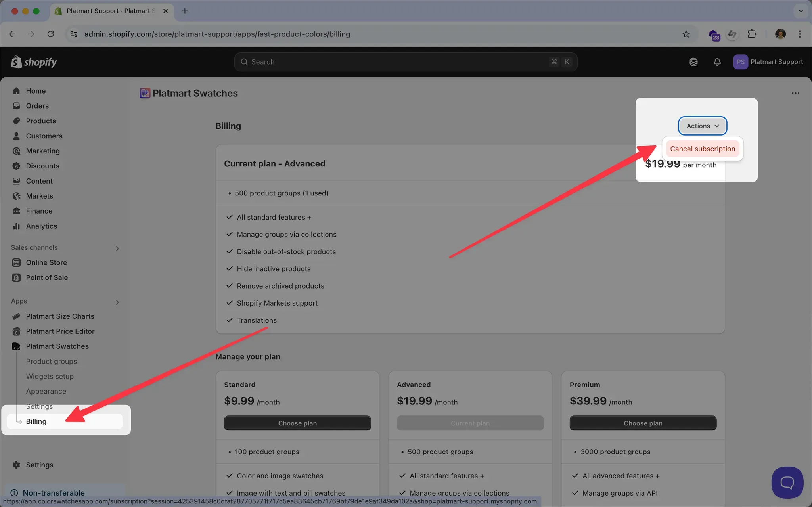Expand the Sales channels section
Image resolution: width=812 pixels, height=507 pixels.
pyautogui.click(x=117, y=248)
